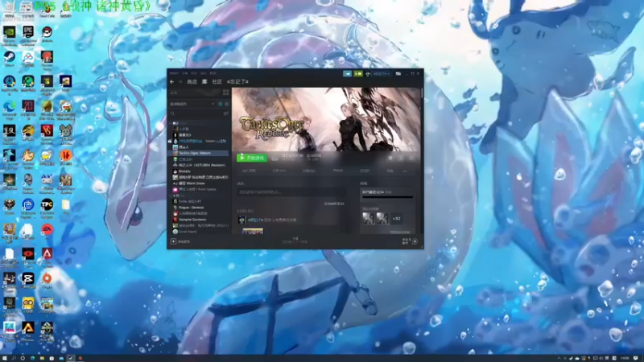Click the taskbar clock
This screenshot has width=644, height=362.
click(625, 358)
